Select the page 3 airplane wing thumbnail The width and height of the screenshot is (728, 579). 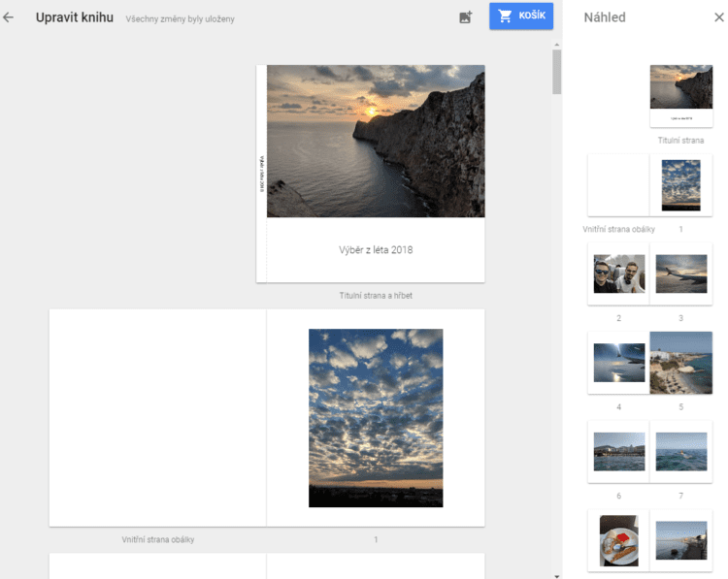click(x=681, y=273)
